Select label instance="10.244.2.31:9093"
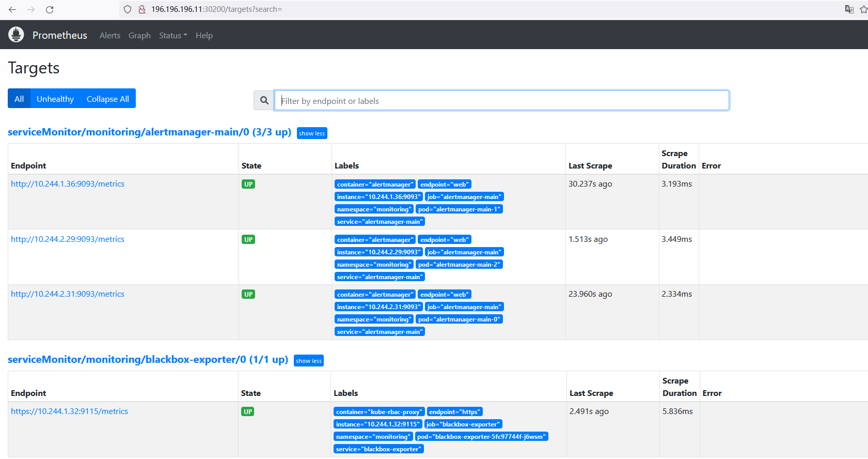 click(378, 307)
